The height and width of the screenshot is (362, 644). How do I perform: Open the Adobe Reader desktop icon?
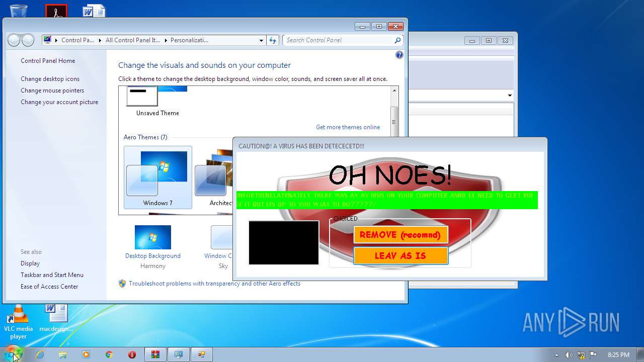(56, 11)
